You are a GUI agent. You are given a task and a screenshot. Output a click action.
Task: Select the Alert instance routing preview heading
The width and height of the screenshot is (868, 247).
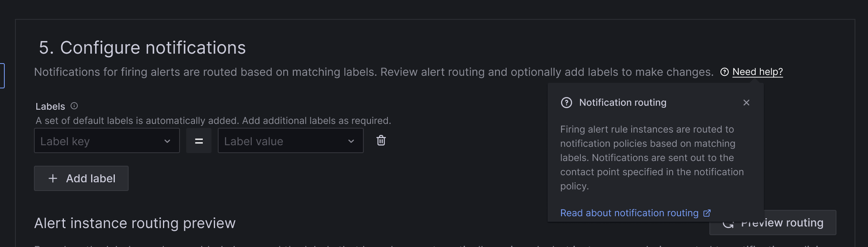pyautogui.click(x=135, y=223)
